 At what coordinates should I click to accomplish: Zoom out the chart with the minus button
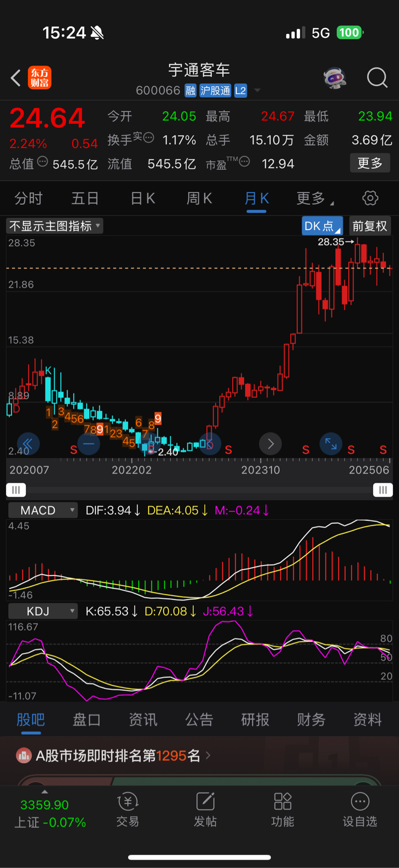pyautogui.click(x=89, y=444)
